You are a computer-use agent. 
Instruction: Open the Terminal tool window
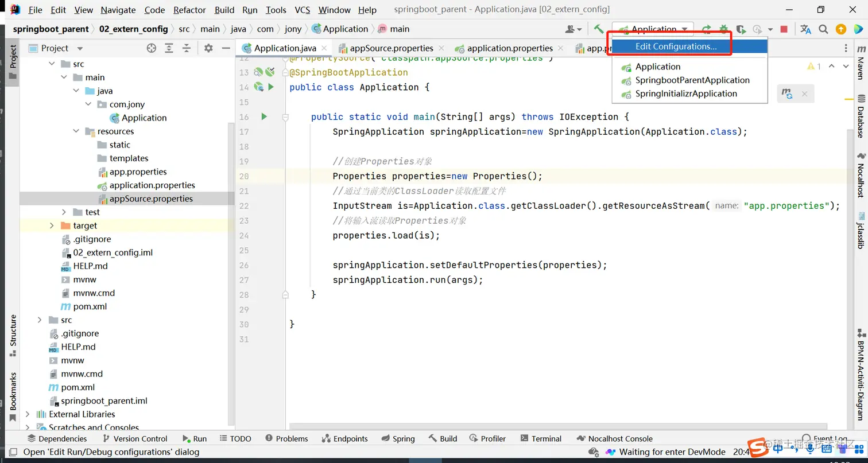[541, 438]
